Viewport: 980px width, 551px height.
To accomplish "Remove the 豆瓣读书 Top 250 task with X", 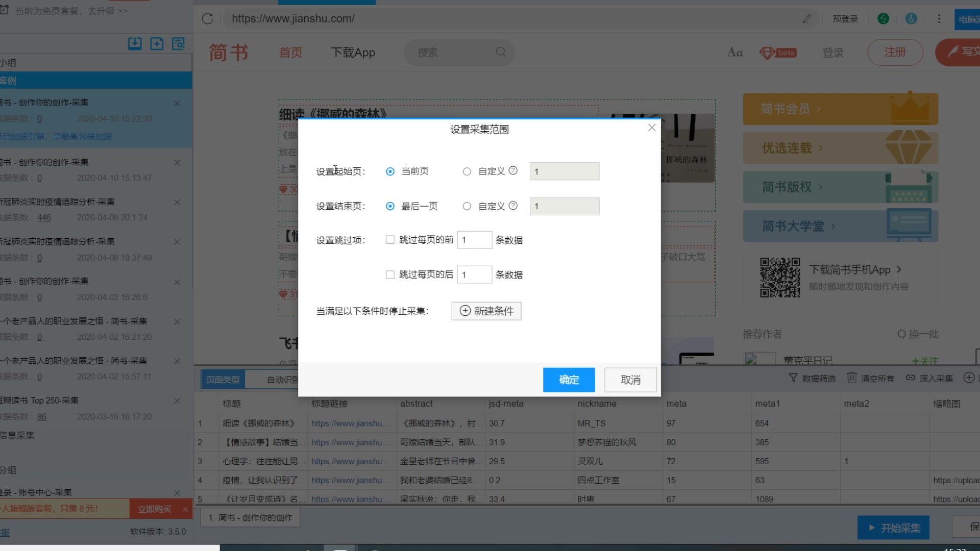I will point(177,401).
